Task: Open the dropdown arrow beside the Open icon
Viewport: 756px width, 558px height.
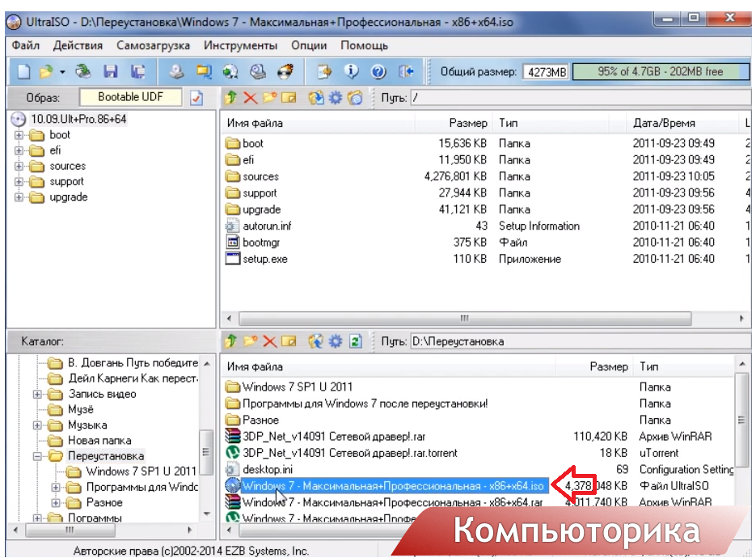Action: pyautogui.click(x=62, y=72)
